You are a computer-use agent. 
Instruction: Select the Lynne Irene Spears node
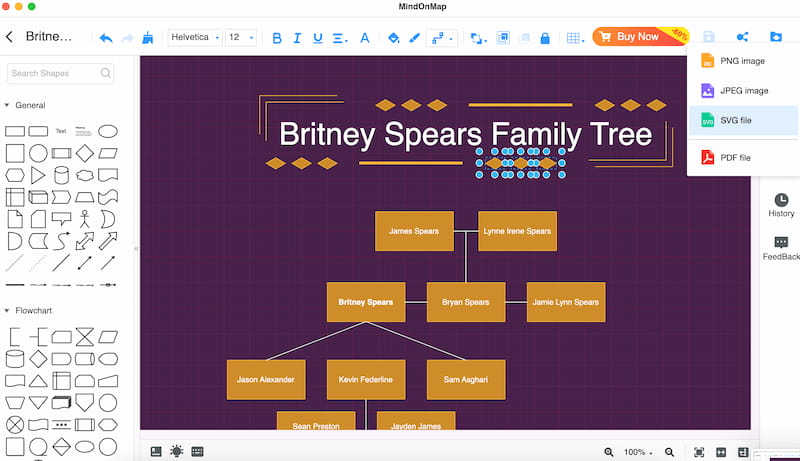[517, 231]
